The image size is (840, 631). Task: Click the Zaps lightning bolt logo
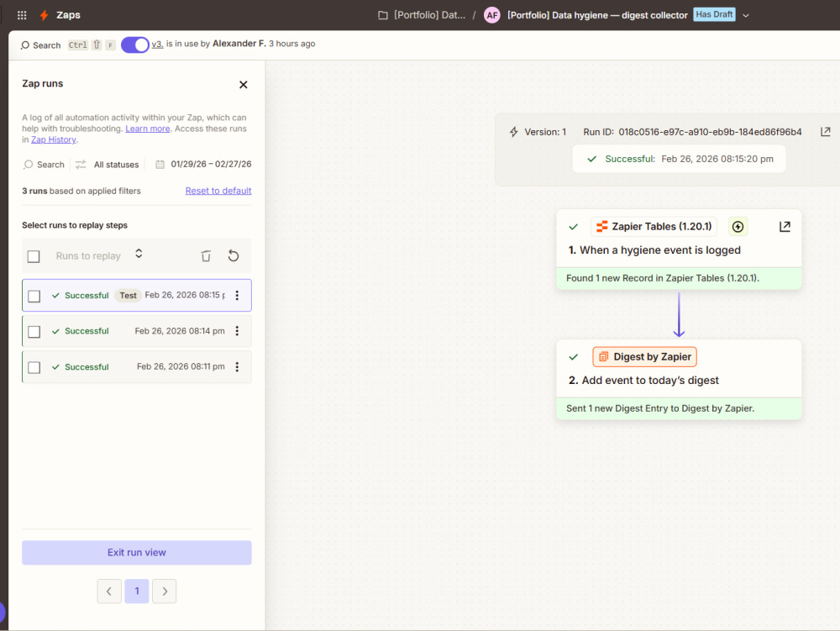click(44, 15)
